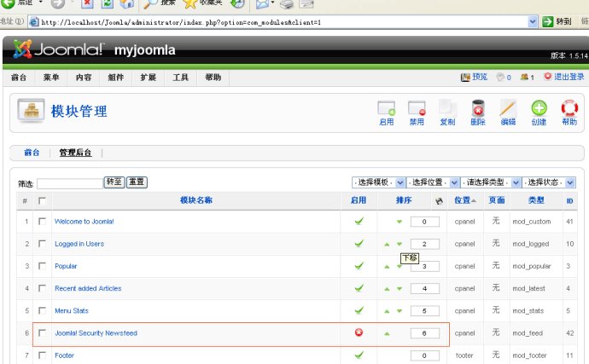Open the 选择状态 state dropdown
The width and height of the screenshot is (589, 364).
click(548, 182)
